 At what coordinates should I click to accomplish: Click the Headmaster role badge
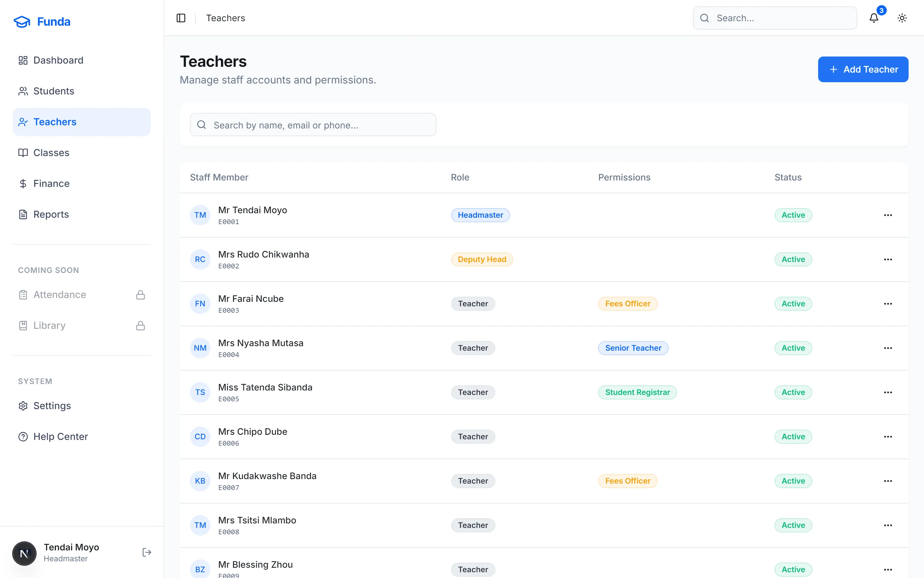coord(480,215)
